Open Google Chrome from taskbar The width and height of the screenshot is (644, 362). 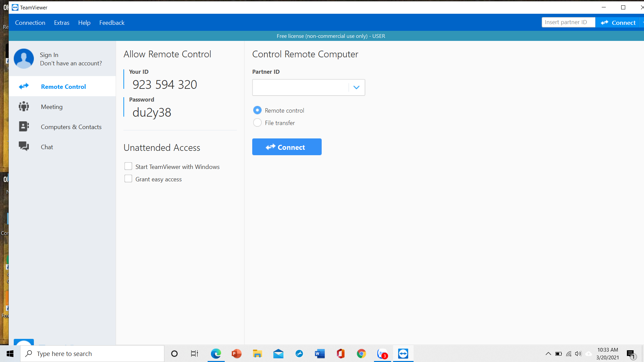[x=361, y=354]
